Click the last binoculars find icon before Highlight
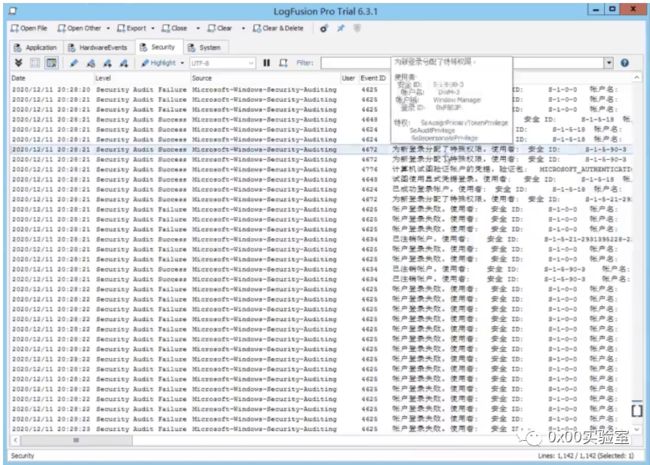The image size is (650, 465). pos(124,63)
